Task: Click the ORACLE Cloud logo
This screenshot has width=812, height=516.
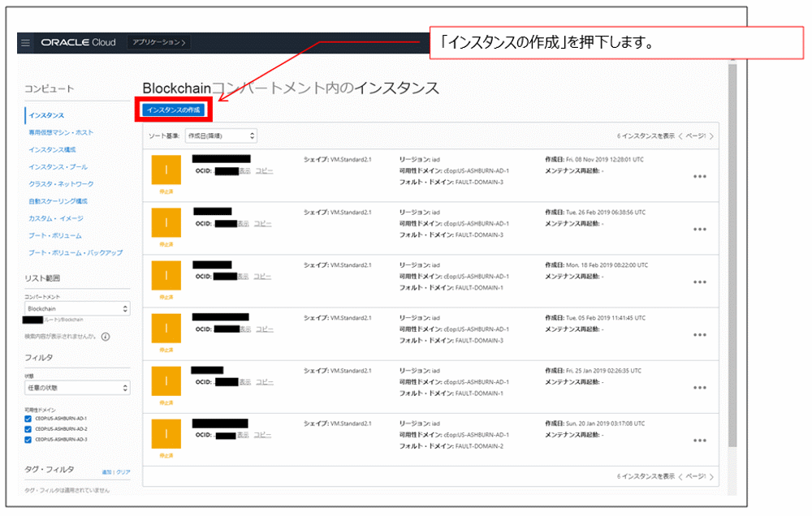Action: pos(79,42)
